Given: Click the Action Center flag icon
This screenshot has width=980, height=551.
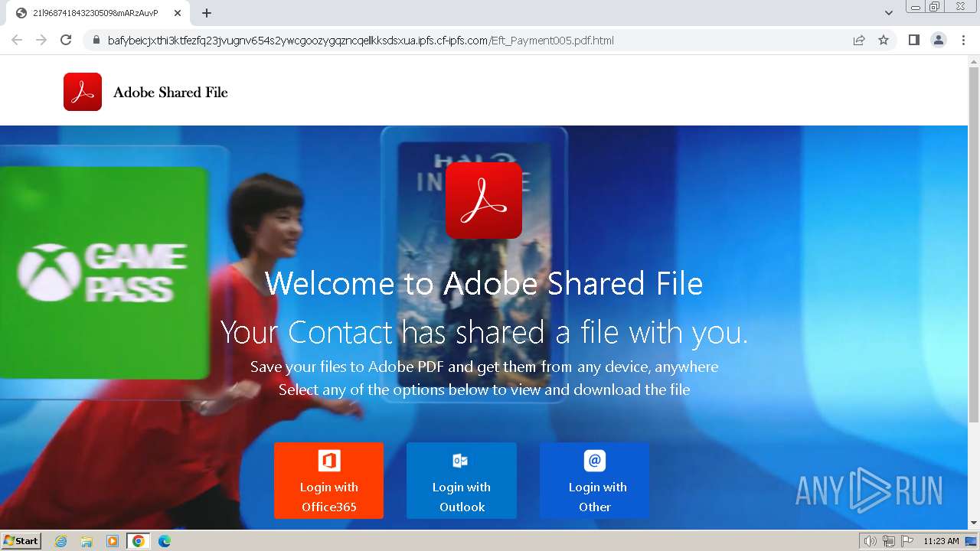Looking at the screenshot, I should [x=907, y=541].
